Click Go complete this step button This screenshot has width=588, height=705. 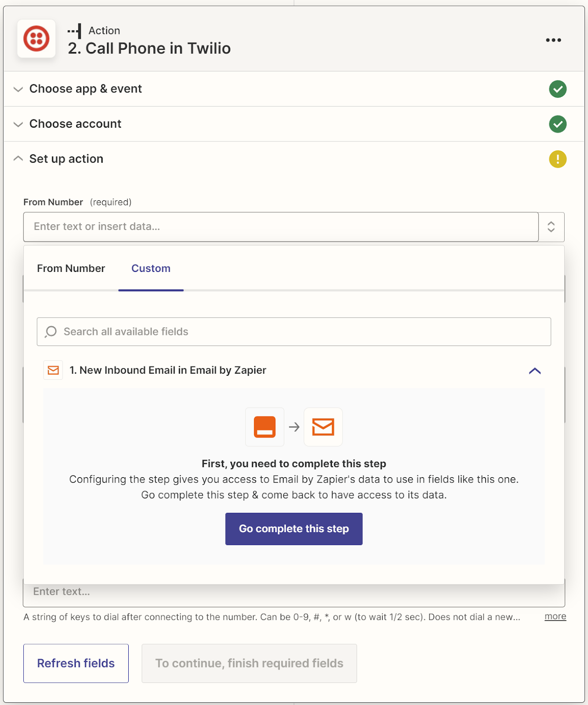[294, 529]
